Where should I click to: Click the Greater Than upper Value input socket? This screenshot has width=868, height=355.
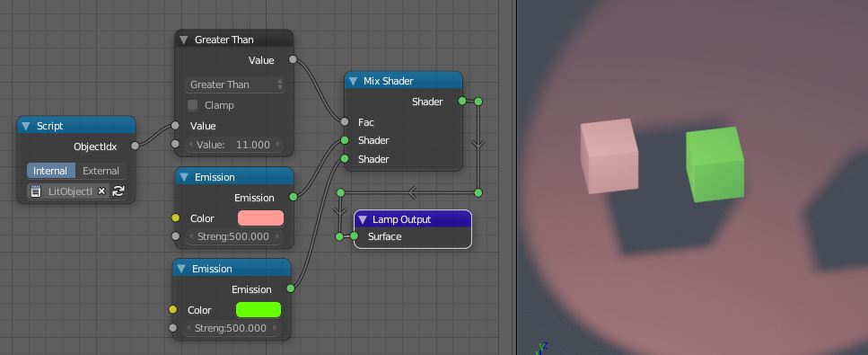[x=175, y=126]
